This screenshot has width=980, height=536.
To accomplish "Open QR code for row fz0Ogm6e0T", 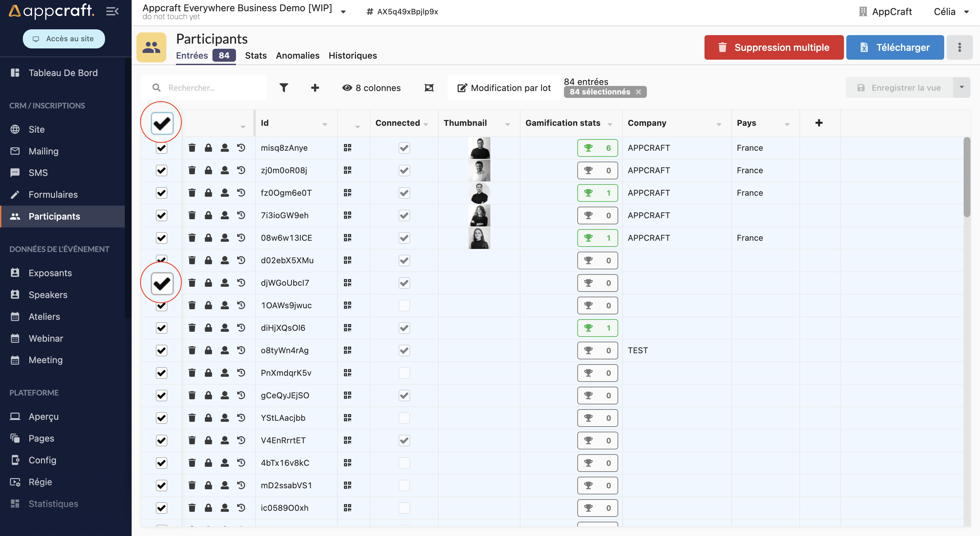I will click(x=347, y=193).
